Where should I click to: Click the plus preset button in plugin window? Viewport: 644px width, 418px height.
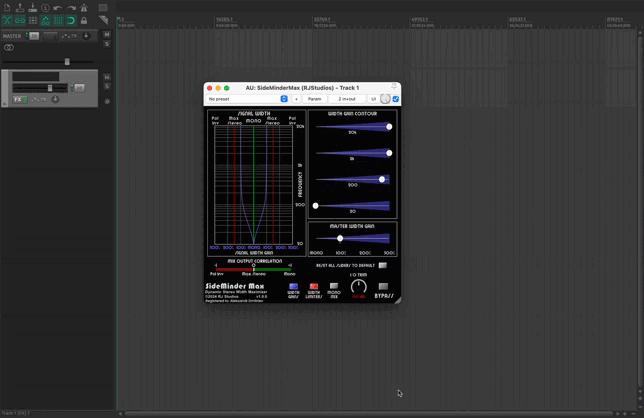[296, 99]
